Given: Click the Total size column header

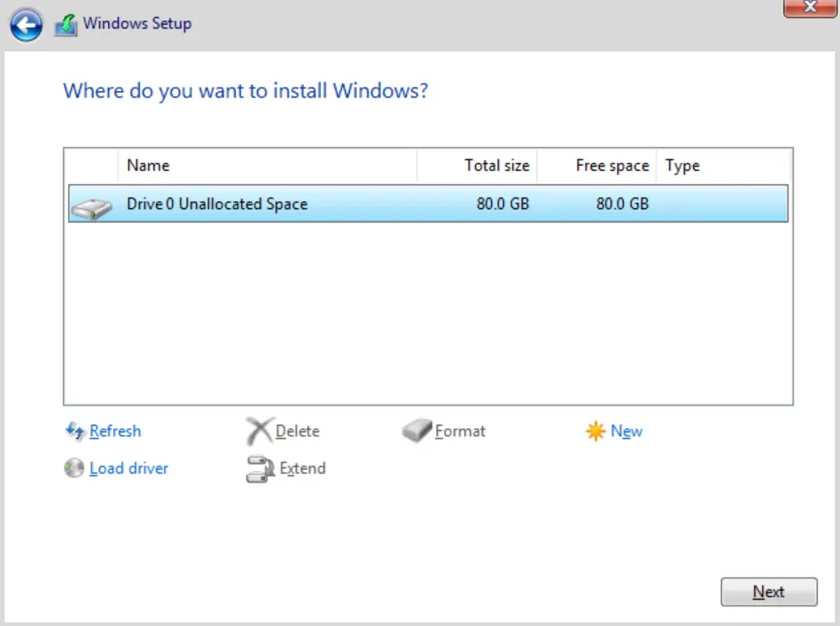Looking at the screenshot, I should (497, 166).
